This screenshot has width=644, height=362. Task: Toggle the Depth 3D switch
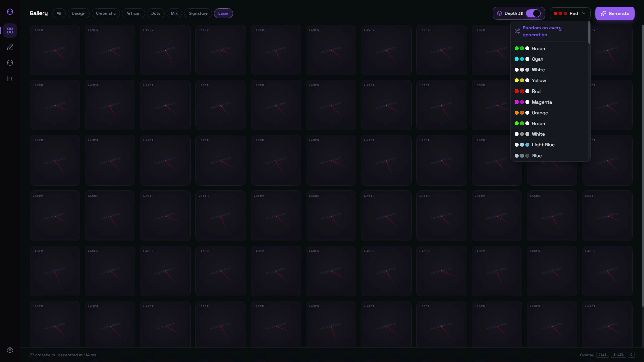(x=533, y=13)
